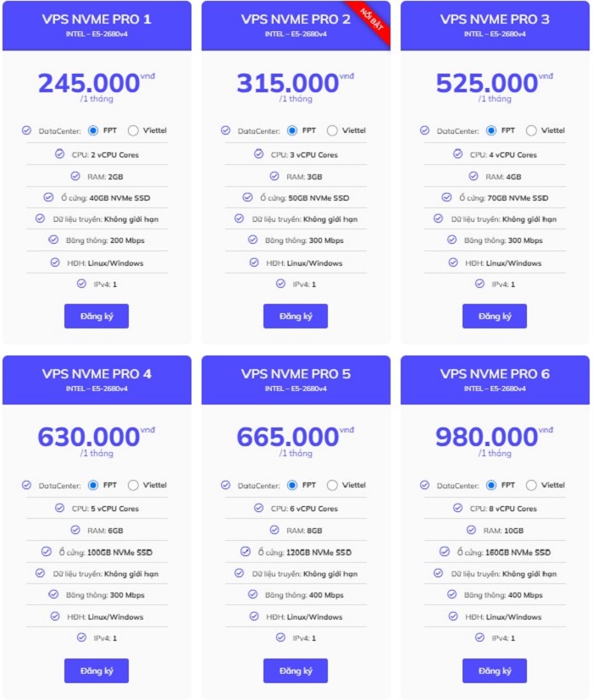Choose Viettel radio for VPS NVME PRO 4

pyautogui.click(x=133, y=485)
